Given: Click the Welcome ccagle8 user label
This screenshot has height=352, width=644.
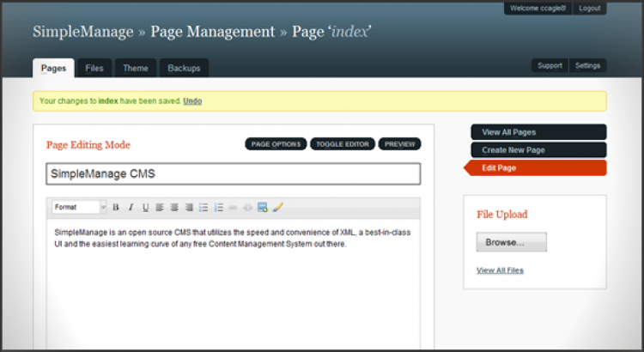Looking at the screenshot, I should [538, 9].
